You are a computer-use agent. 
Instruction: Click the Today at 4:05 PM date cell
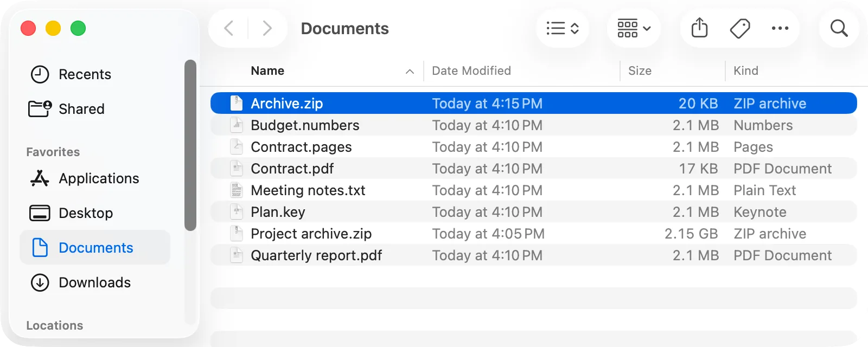tap(488, 234)
